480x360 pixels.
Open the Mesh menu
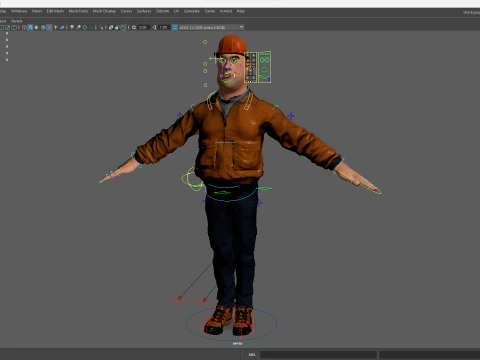click(x=37, y=11)
